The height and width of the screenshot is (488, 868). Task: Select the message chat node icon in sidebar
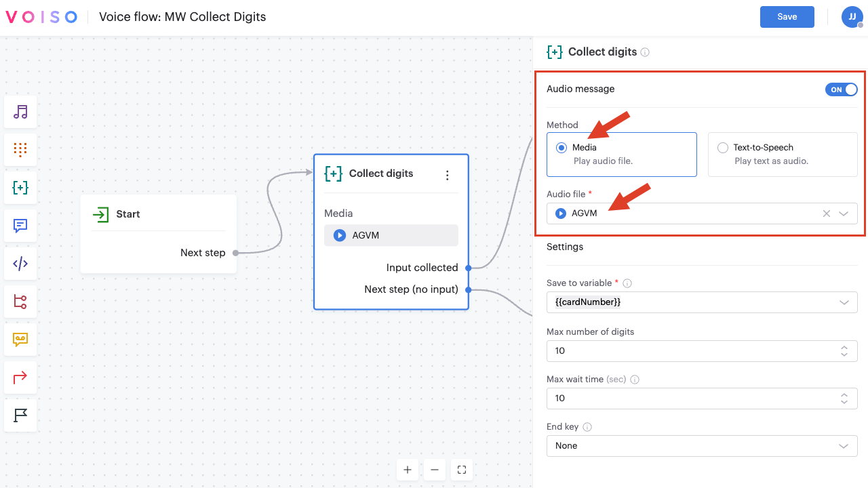tap(20, 226)
